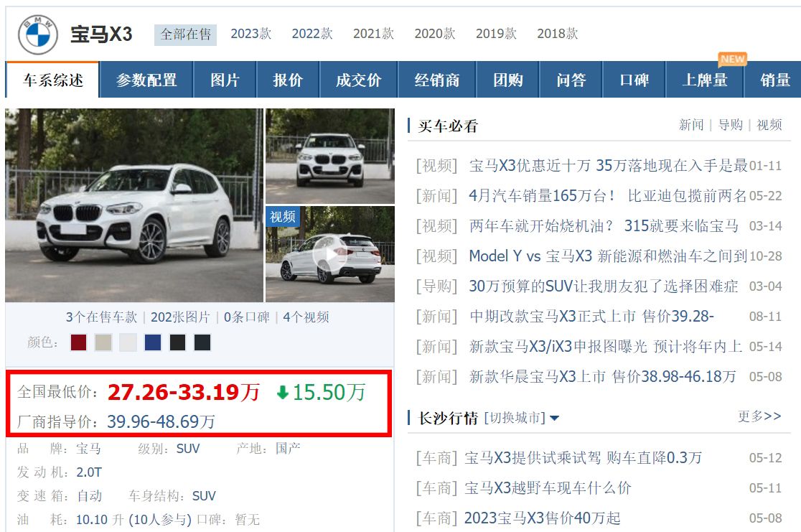Click the 4个视频 link
The width and height of the screenshot is (801, 532).
[x=306, y=317]
